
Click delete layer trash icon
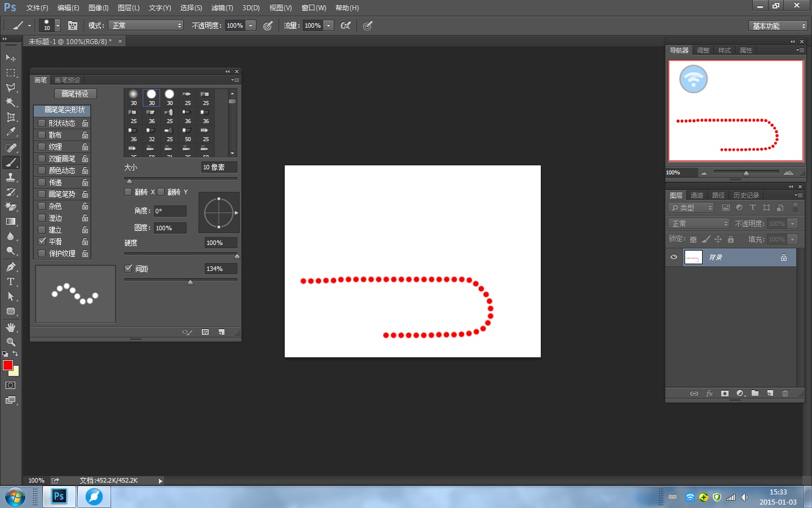(785, 393)
